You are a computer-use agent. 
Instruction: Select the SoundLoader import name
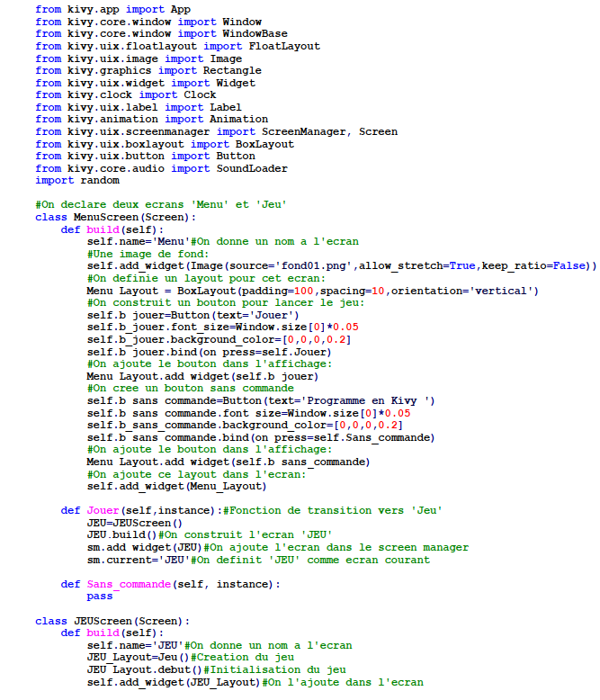pos(252,168)
